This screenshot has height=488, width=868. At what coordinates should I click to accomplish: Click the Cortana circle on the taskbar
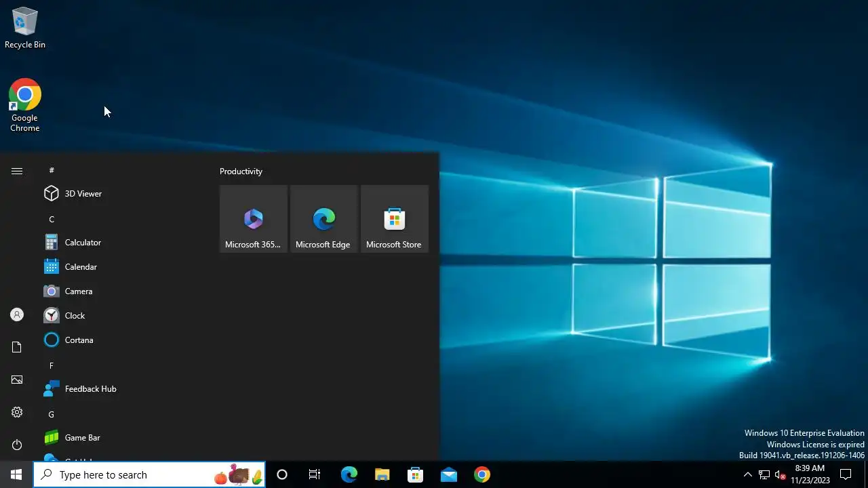click(x=282, y=474)
